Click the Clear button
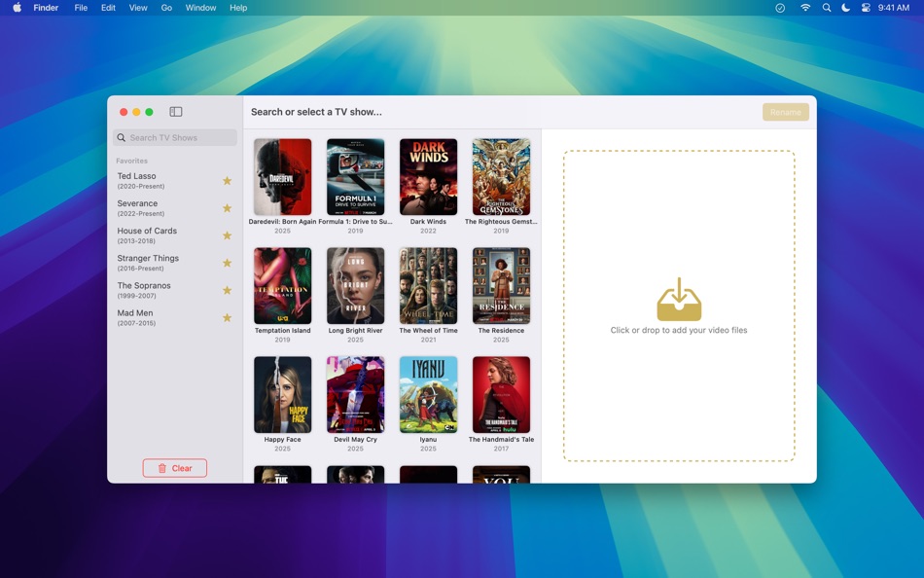Image resolution: width=924 pixels, height=578 pixels. pyautogui.click(x=174, y=468)
